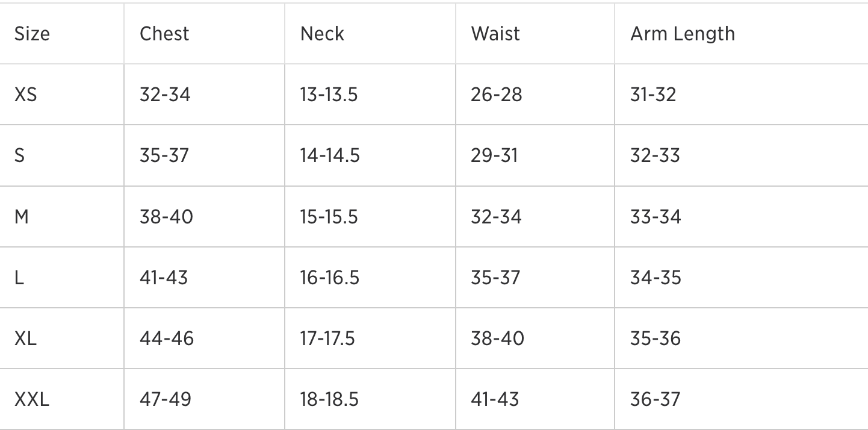Click the waist value 38-40
868x430 pixels.
click(x=497, y=338)
